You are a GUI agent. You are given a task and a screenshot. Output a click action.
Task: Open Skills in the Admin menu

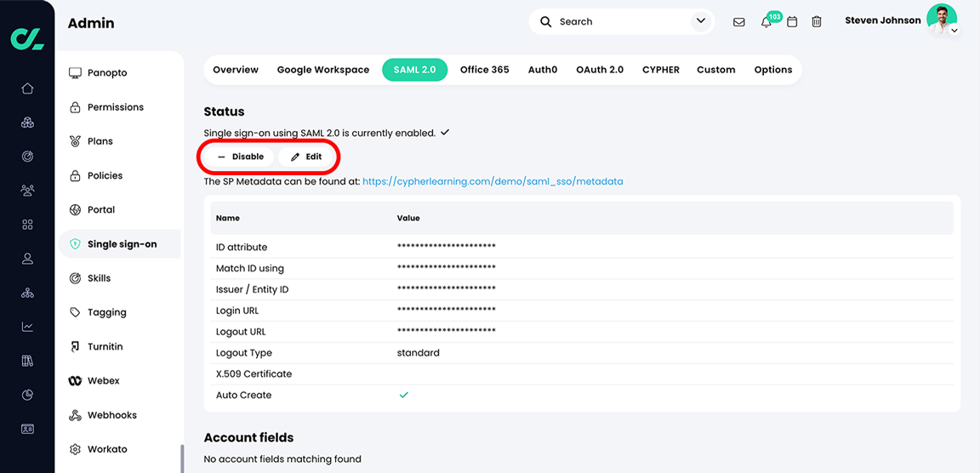click(99, 278)
